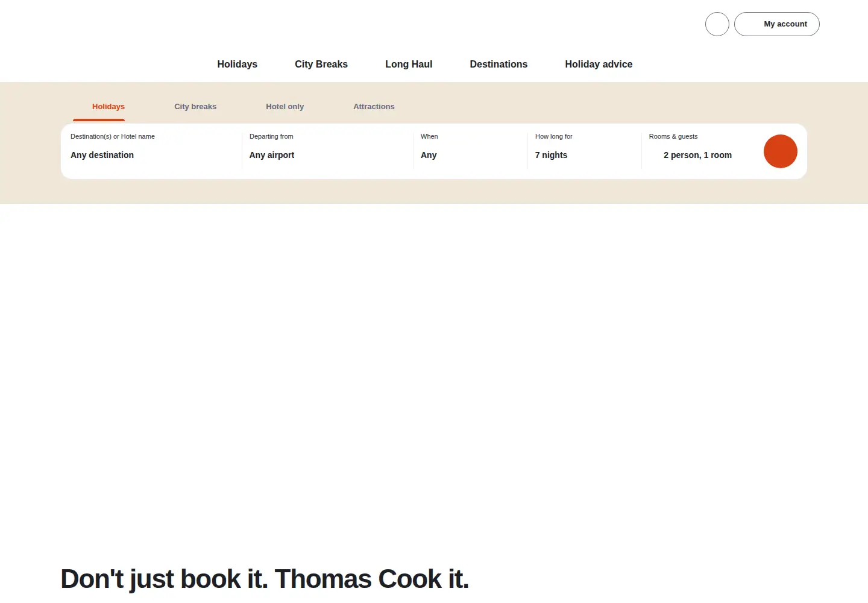The image size is (868, 603).
Task: Open the Destinations navigation menu
Action: pos(498,64)
